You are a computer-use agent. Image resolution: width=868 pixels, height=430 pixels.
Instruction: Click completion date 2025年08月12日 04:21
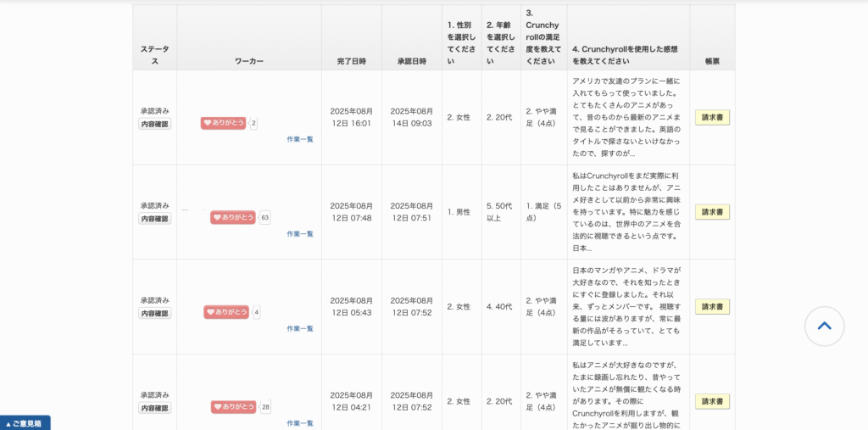(x=352, y=401)
